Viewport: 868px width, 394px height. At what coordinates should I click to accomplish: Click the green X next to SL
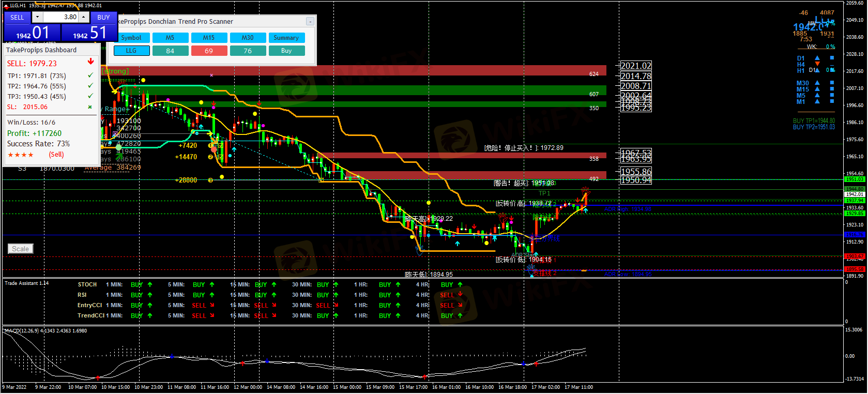90,107
